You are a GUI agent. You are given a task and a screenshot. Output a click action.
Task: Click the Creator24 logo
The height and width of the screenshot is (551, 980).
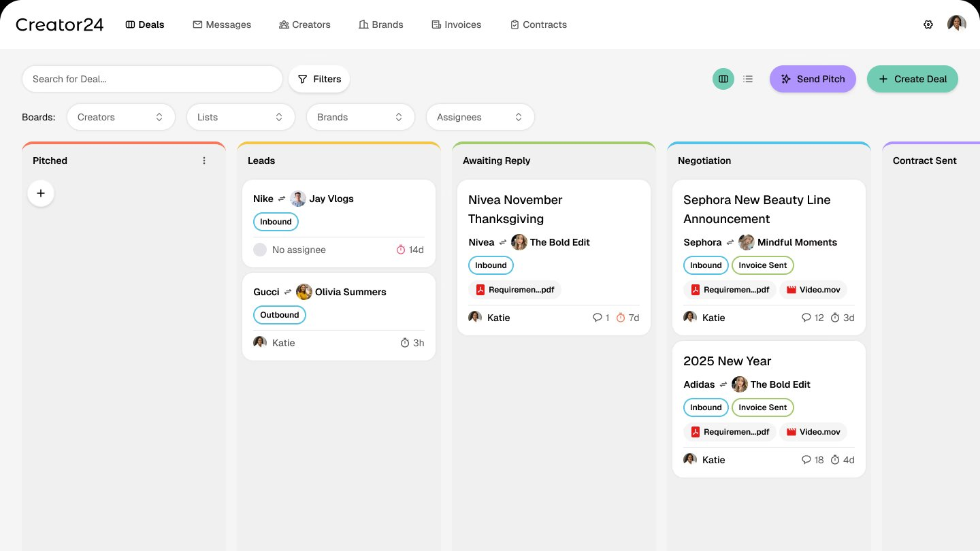[x=60, y=24]
